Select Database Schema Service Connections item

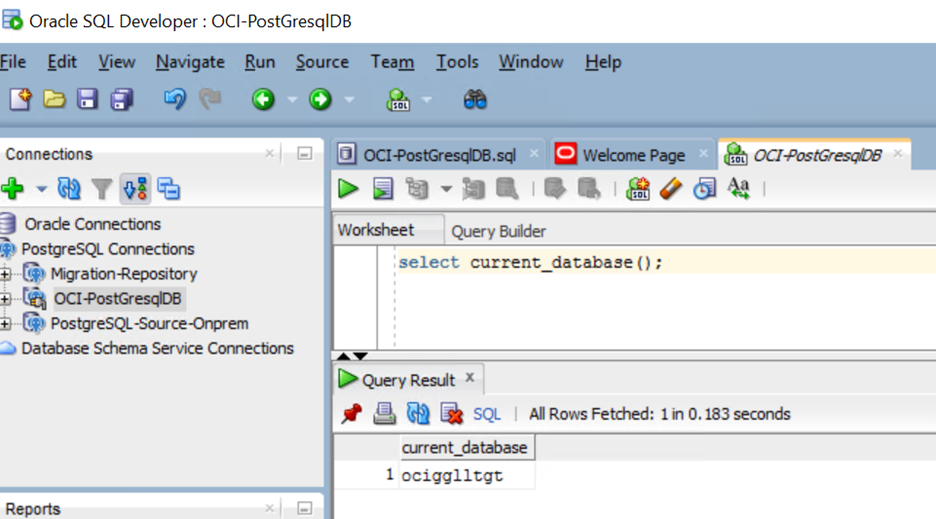[158, 348]
